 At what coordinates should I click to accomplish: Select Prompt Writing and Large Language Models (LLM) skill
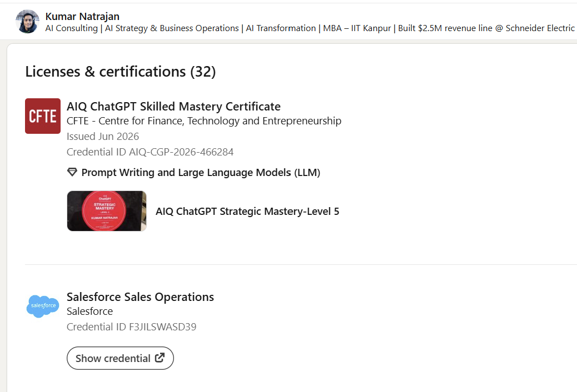[x=201, y=173]
